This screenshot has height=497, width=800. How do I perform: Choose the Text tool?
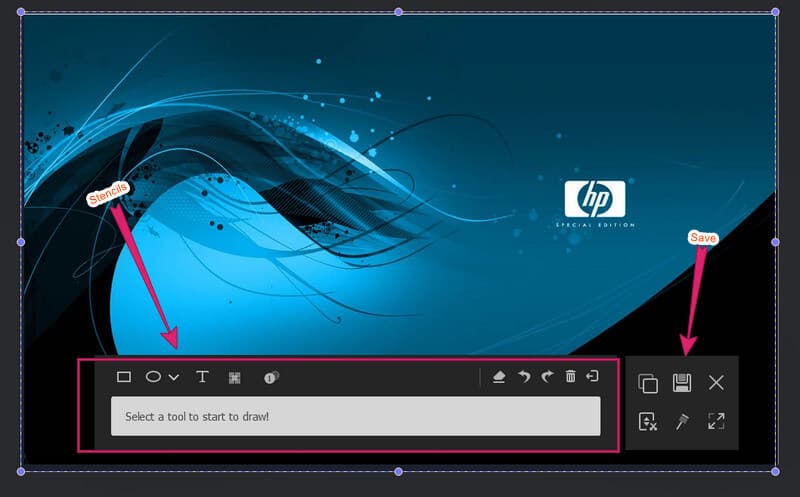(202, 377)
